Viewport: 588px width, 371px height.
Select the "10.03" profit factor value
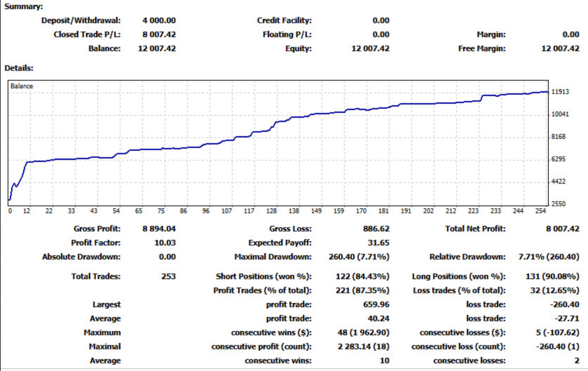pos(165,243)
